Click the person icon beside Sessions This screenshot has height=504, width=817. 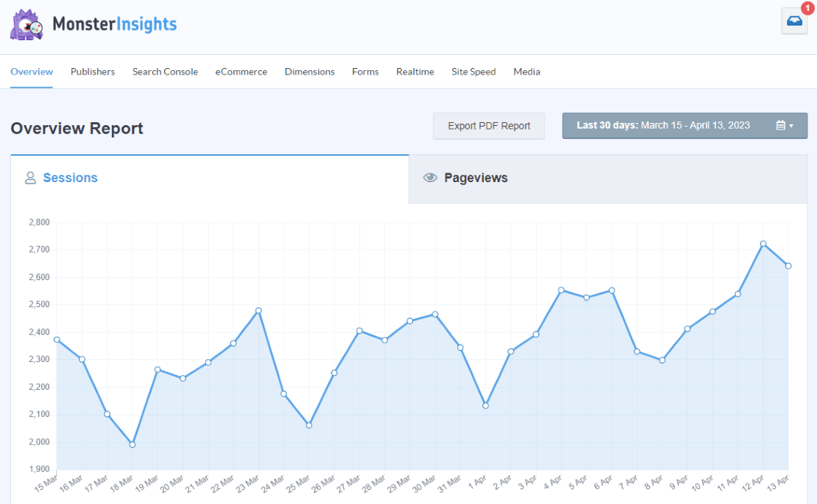coord(30,177)
